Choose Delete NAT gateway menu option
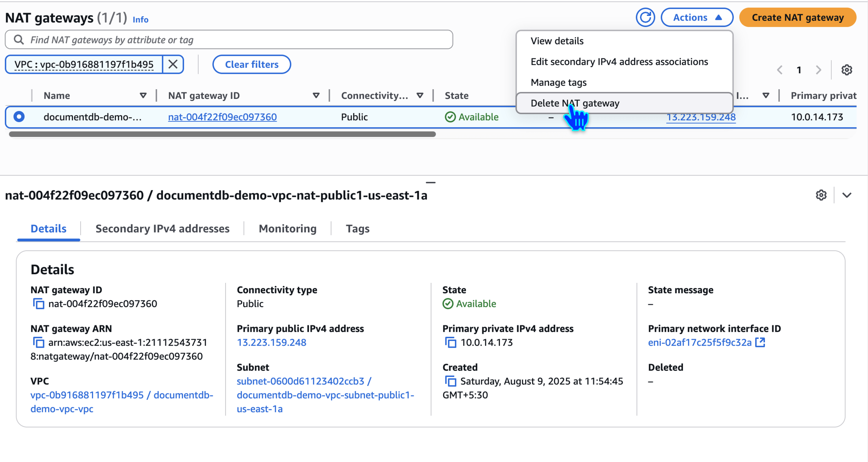868x462 pixels. [575, 103]
